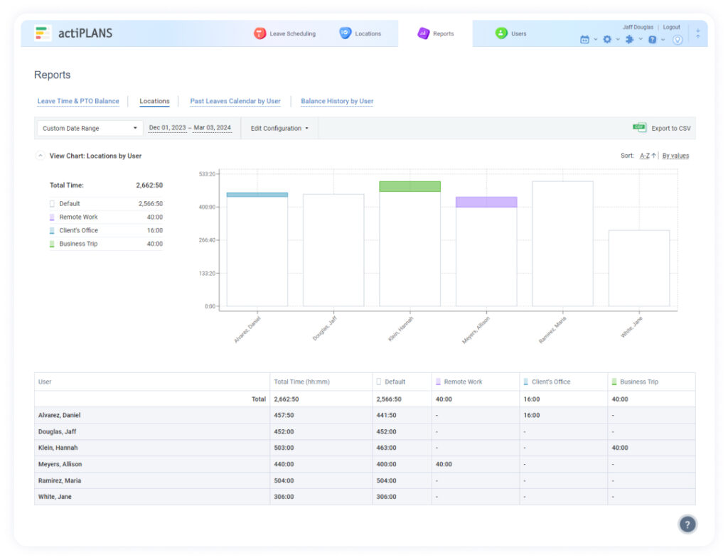Open the help question-mark icon in header
Image resolution: width=728 pixels, height=560 pixels.
[x=652, y=40]
